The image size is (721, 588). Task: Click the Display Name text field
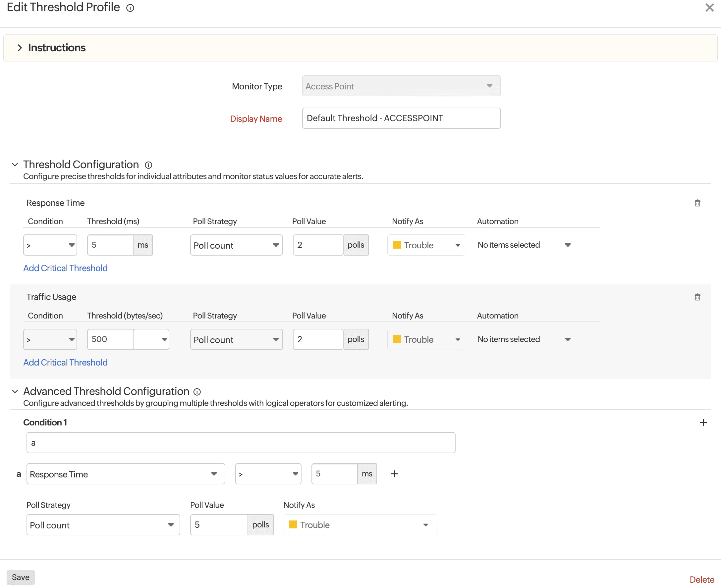pyautogui.click(x=401, y=118)
